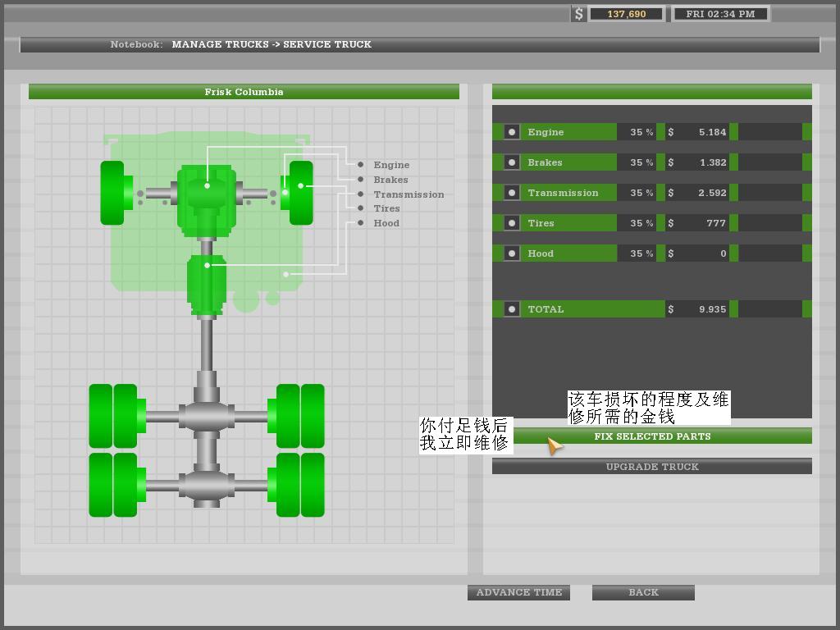The image size is (840, 630).
Task: Click the dollar sign money icon
Action: point(579,14)
